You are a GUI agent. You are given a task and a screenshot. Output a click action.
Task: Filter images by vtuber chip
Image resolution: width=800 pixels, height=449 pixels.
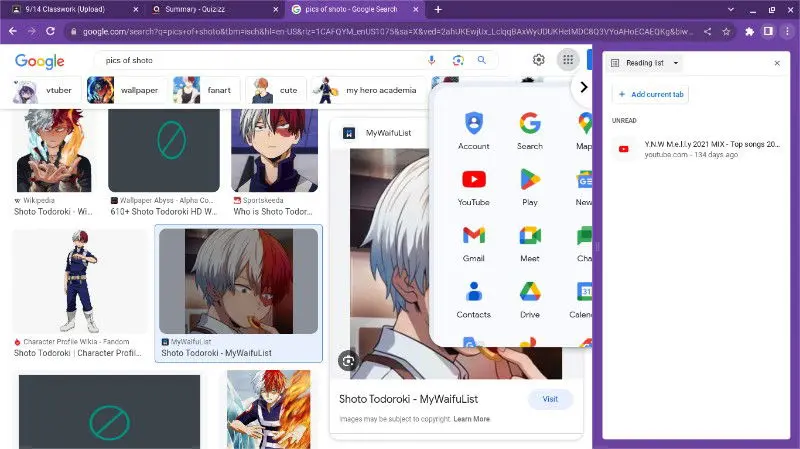[46, 90]
